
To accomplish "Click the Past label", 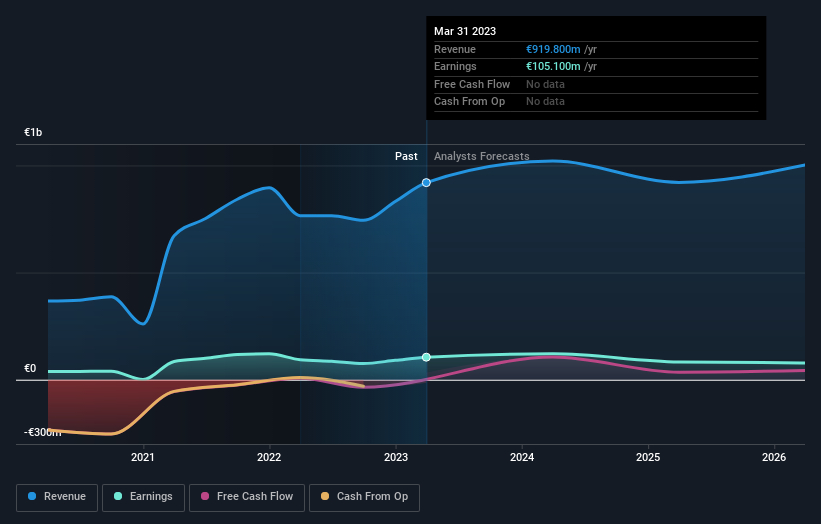I will pos(406,157).
